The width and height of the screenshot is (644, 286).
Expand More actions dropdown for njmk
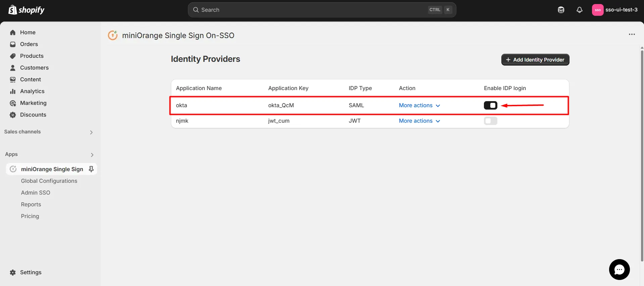pos(419,121)
